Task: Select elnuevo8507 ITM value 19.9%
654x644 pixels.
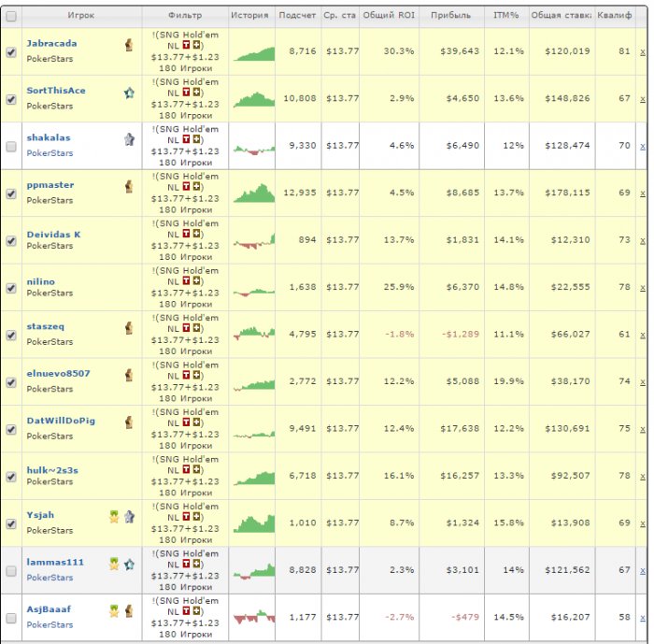Action: 508,381
